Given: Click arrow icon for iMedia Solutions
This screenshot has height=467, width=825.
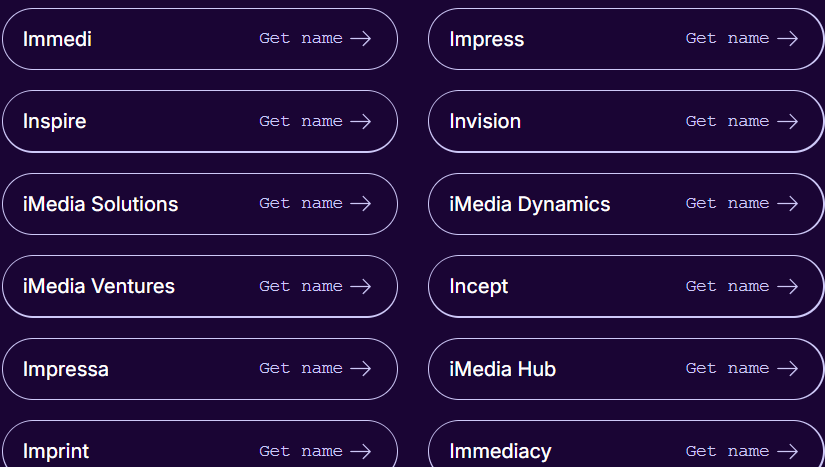Looking at the screenshot, I should tap(361, 204).
